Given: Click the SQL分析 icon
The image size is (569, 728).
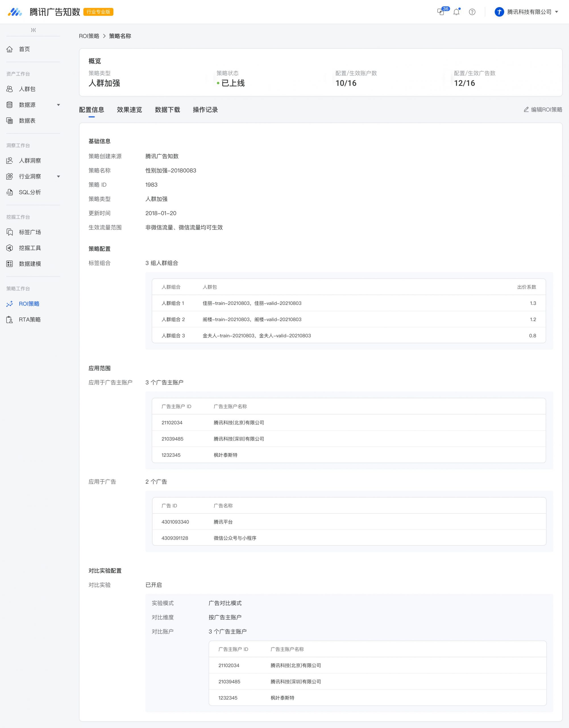Looking at the screenshot, I should point(10,192).
